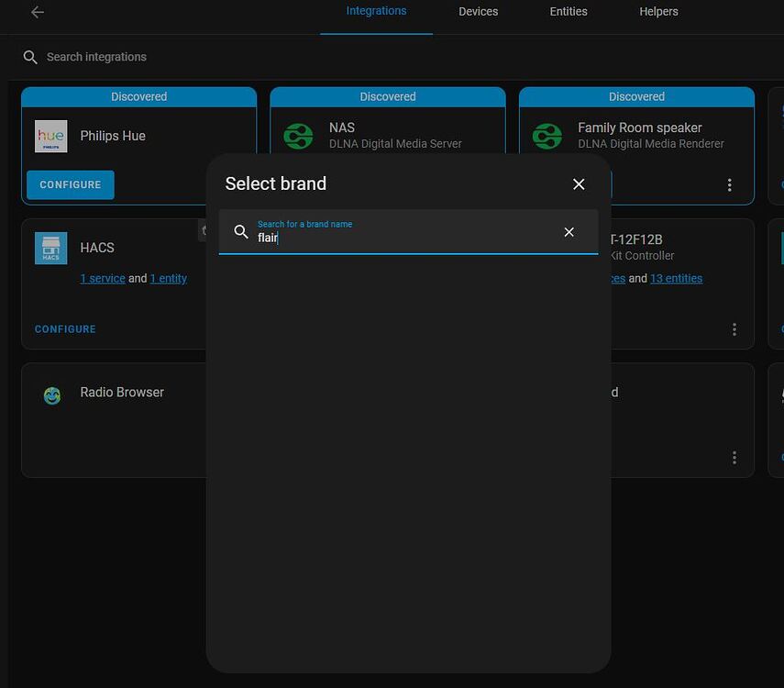The image size is (784, 688).
Task: Click the search icon above the integrations list
Action: (30, 57)
